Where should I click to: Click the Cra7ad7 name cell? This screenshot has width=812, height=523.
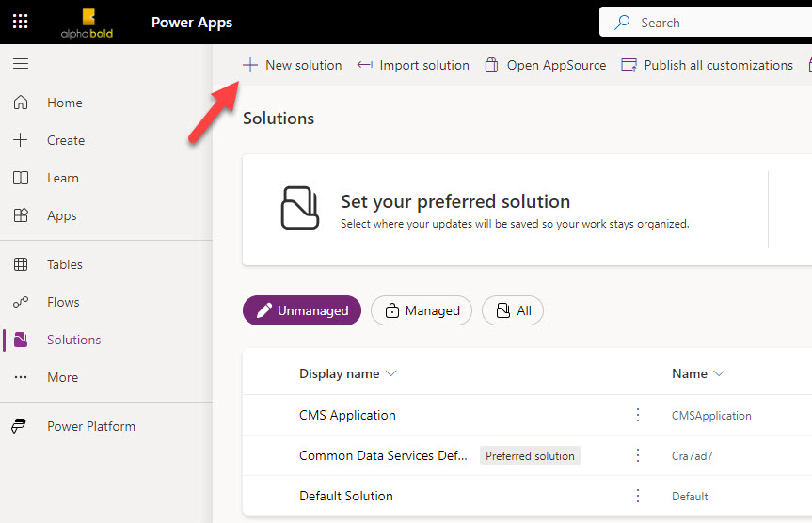point(692,455)
